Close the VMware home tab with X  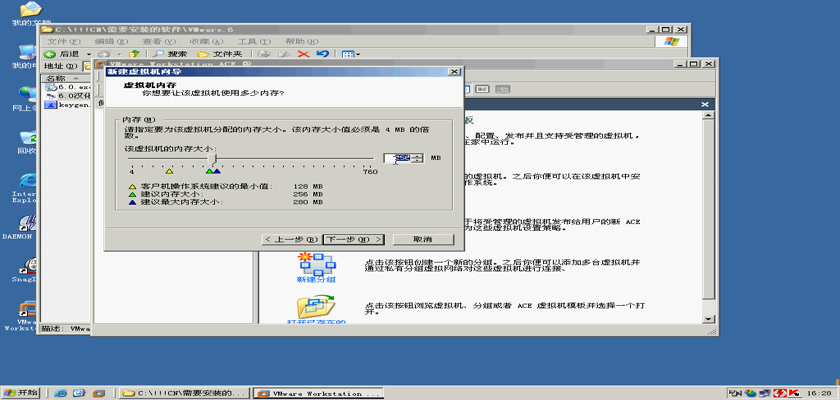point(705,104)
